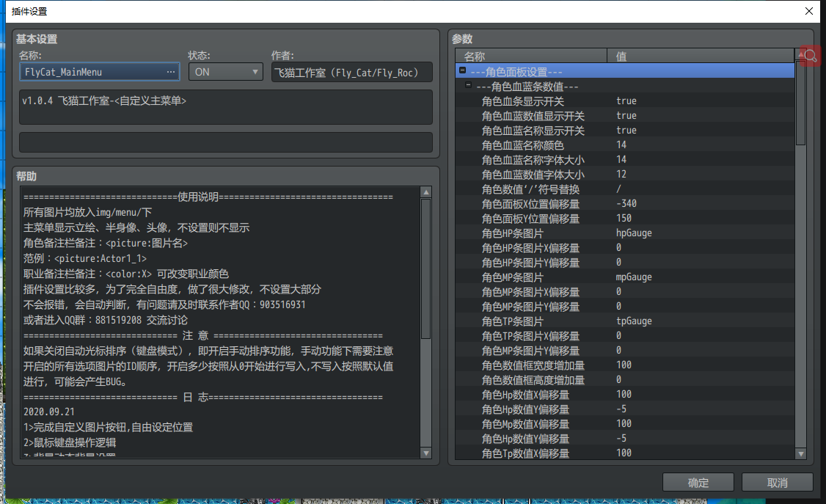
Task: Click the parameter list scrollbar thumb
Action: [801, 103]
